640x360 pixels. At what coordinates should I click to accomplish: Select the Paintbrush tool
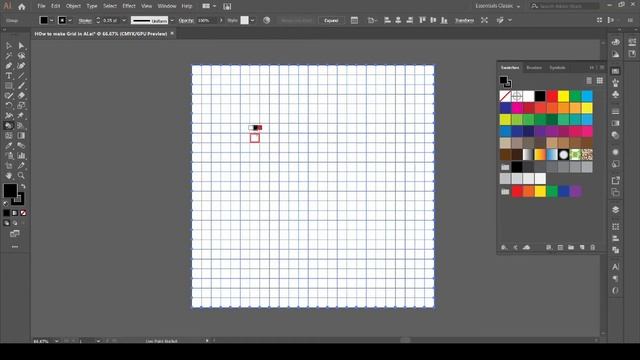[x=21, y=86]
